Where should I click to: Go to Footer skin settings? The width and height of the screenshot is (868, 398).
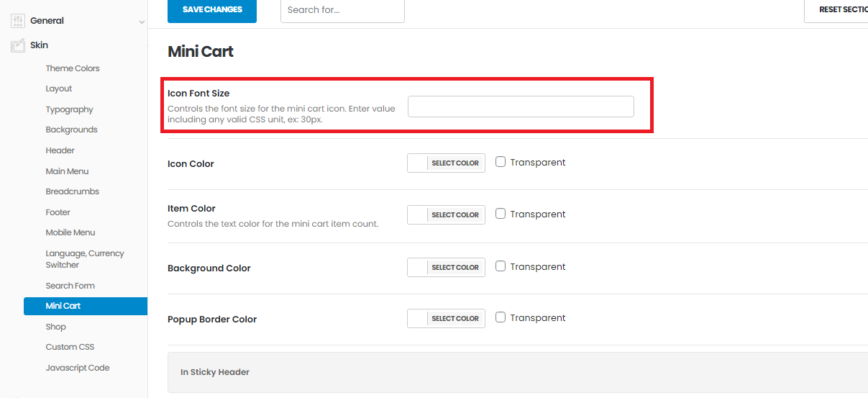point(58,212)
